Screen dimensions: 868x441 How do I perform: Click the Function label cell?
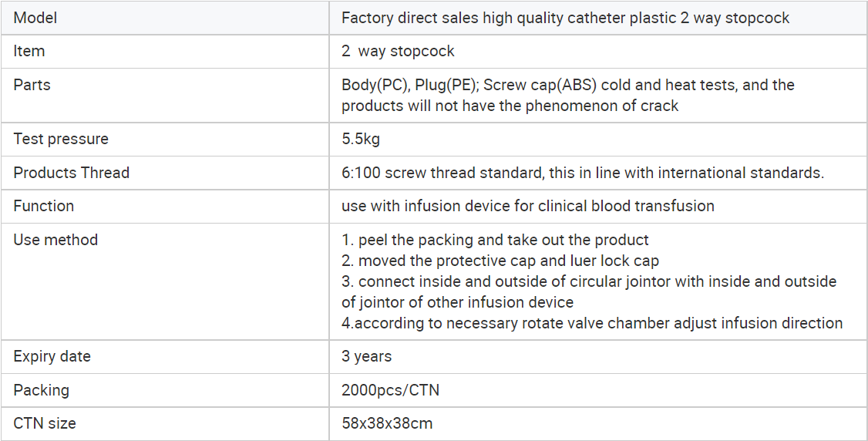coord(164,207)
